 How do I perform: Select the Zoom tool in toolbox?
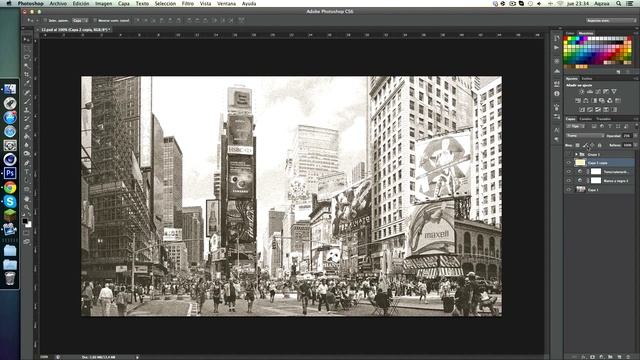[27, 207]
